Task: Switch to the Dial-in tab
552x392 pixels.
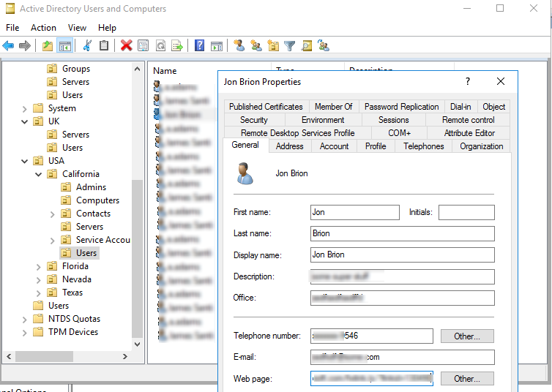Action: [x=460, y=107]
